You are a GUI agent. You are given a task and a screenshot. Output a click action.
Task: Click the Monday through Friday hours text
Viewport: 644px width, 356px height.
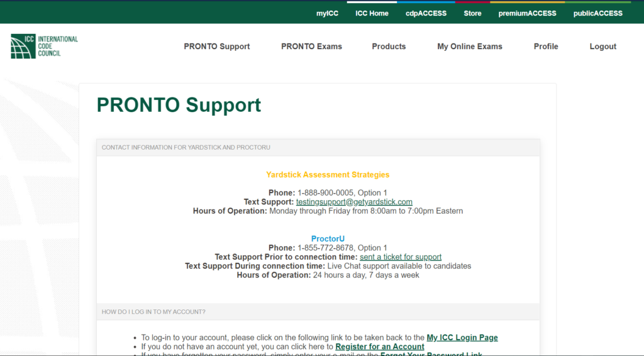pos(366,211)
